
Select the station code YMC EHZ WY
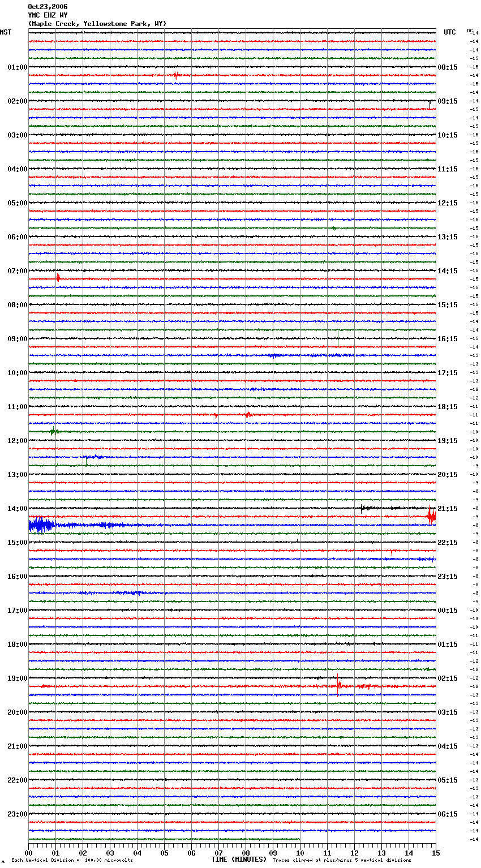tap(48, 15)
